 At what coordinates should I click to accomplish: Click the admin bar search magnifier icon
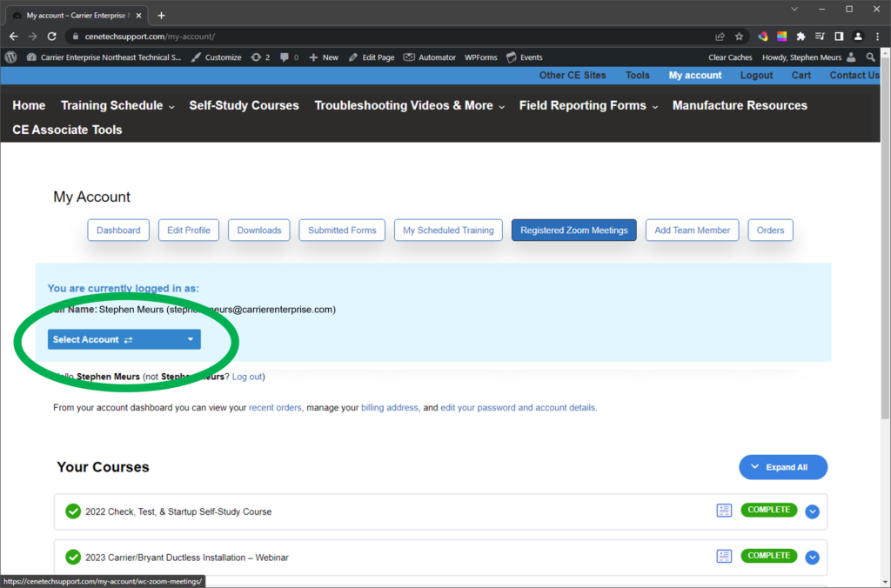point(870,57)
